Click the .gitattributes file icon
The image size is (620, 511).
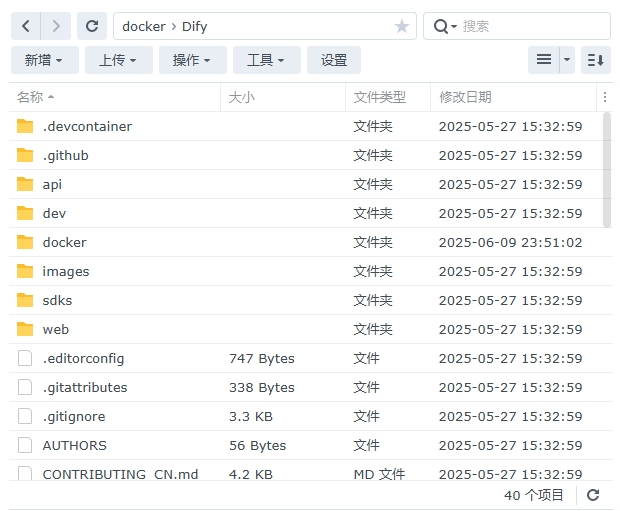tap(25, 387)
